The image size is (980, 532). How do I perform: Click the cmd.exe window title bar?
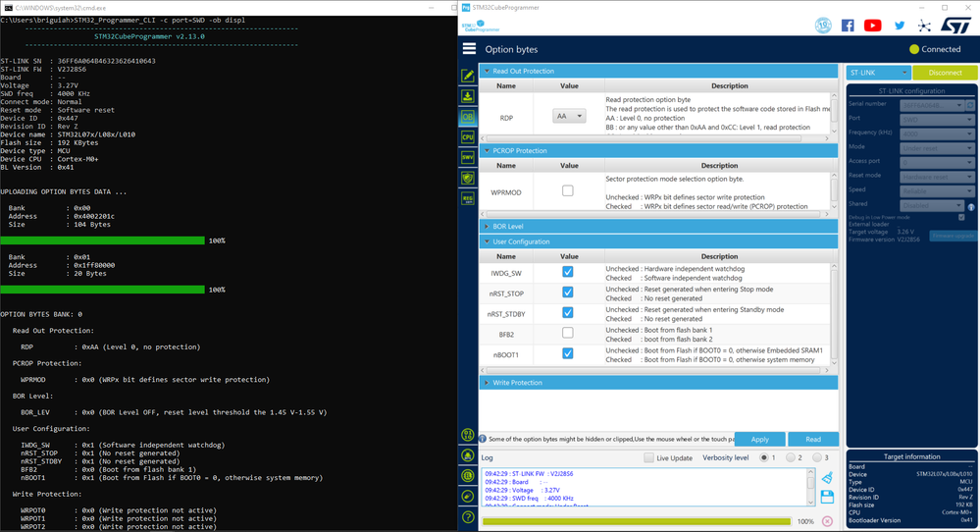pyautogui.click(x=229, y=8)
